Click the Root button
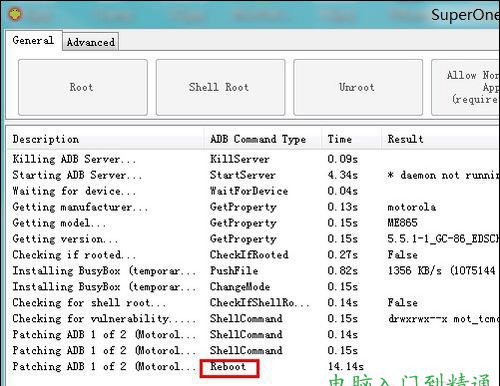Viewport: 500px width, 386px height. pyautogui.click(x=83, y=87)
